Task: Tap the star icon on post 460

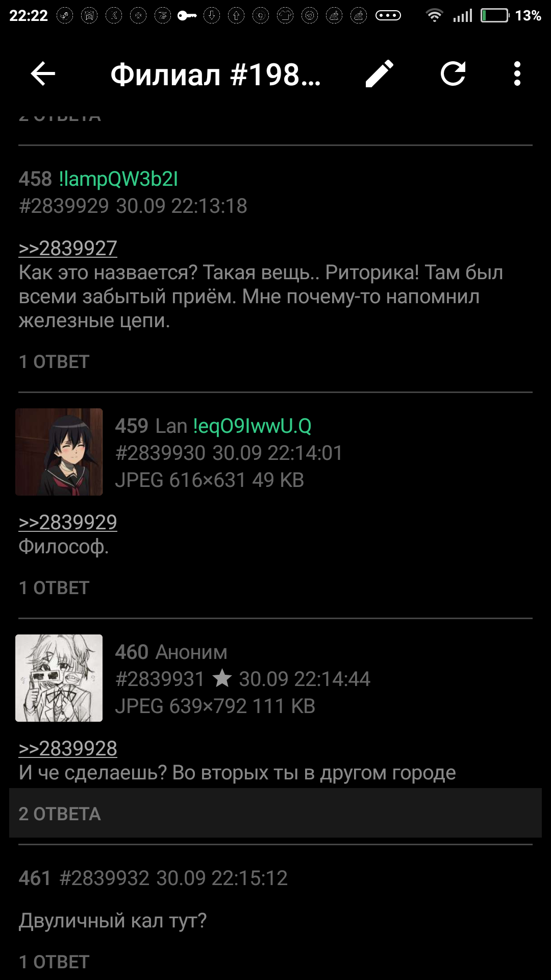Action: (x=222, y=679)
